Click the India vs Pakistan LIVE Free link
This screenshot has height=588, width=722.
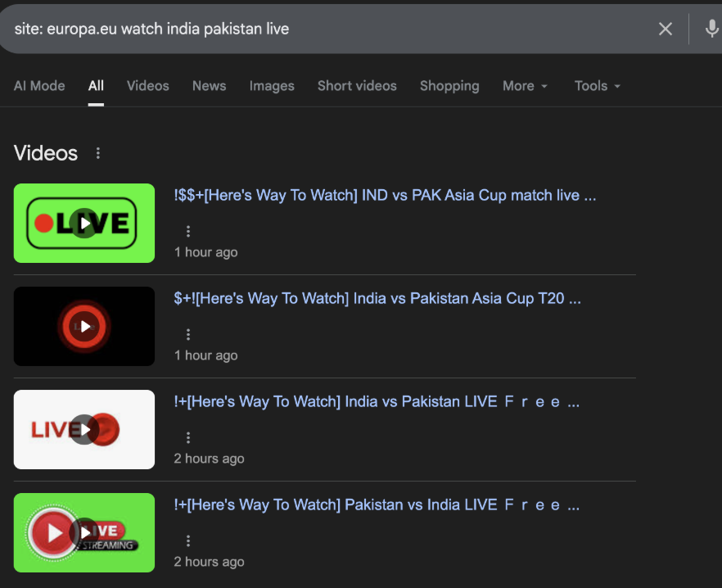[368, 401]
